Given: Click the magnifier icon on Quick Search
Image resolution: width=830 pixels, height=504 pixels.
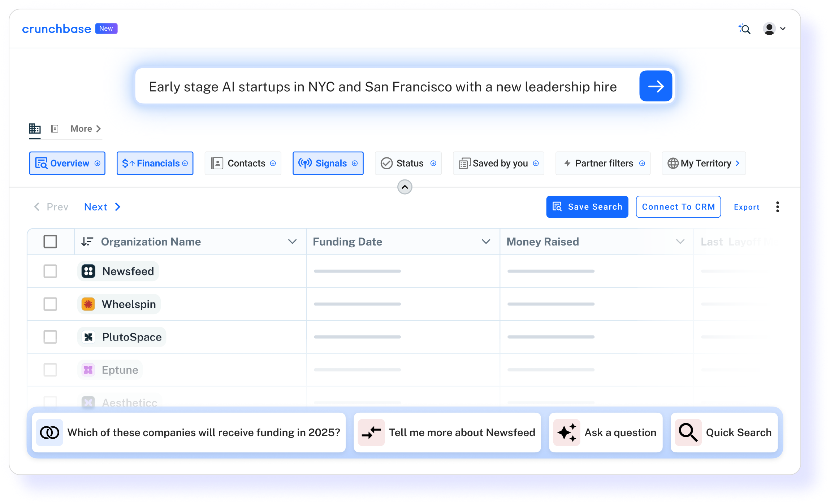Looking at the screenshot, I should click(688, 433).
